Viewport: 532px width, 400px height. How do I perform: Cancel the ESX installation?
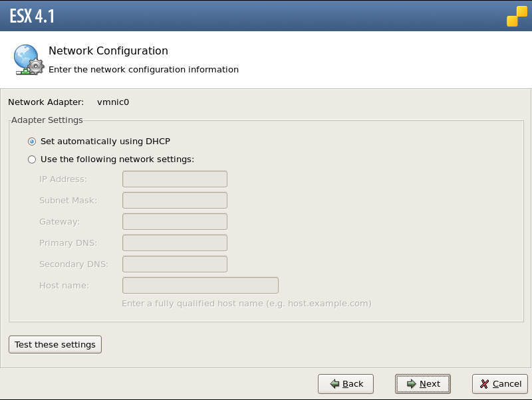coord(500,384)
